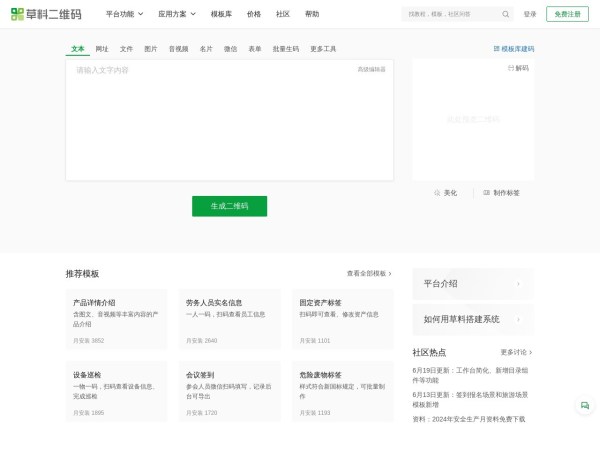
Task: Click the 免费注册 button
Action: [x=567, y=14]
